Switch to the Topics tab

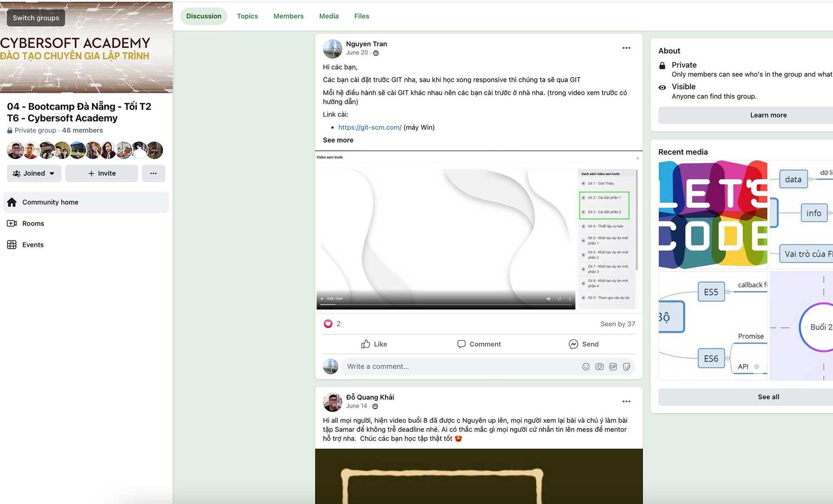(247, 16)
